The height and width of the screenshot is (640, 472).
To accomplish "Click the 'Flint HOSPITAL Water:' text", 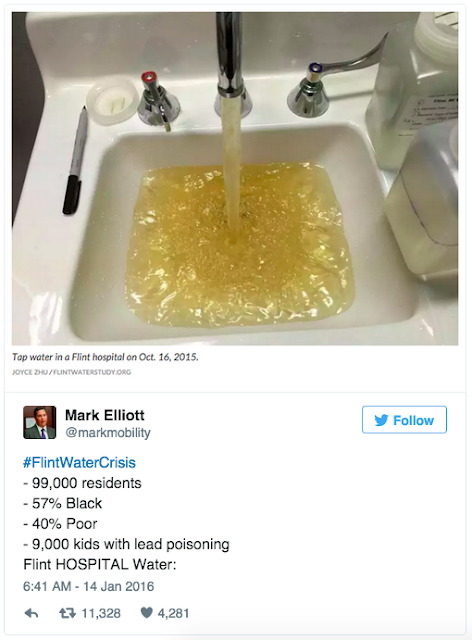I will pos(100,564).
